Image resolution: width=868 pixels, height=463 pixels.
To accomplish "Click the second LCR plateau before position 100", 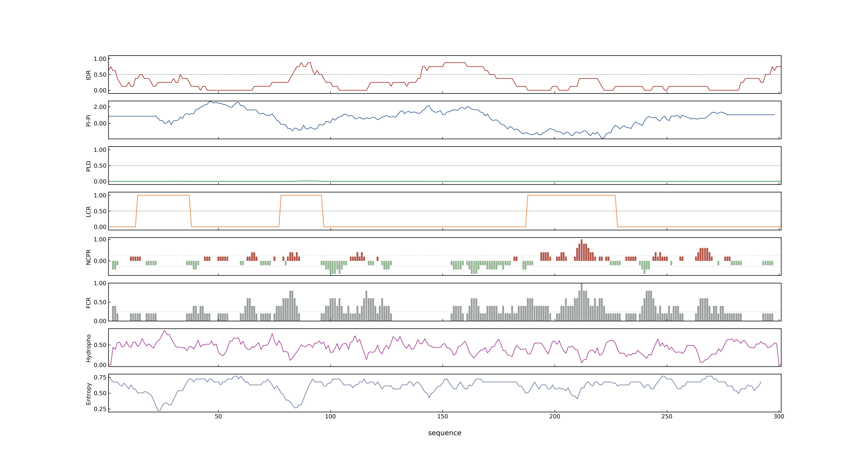I will [301, 195].
